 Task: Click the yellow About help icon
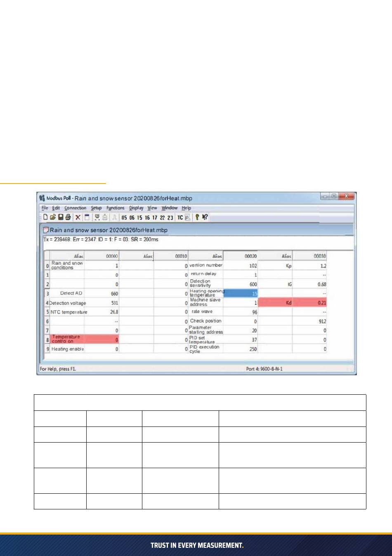pyautogui.click(x=197, y=217)
